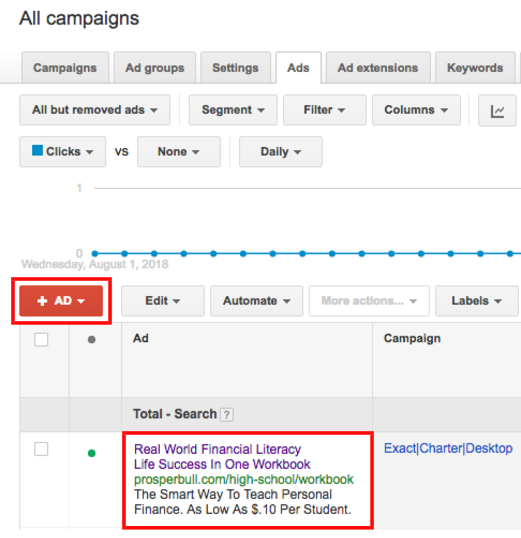This screenshot has height=538, width=521.
Task: Click the help question mark beside Total - Search
Action: point(227,414)
